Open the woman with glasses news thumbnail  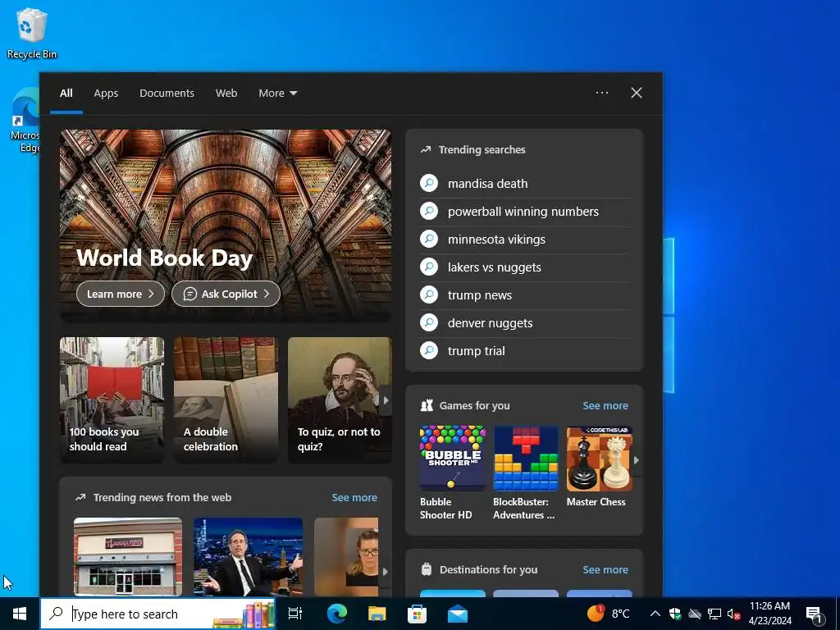coord(346,557)
